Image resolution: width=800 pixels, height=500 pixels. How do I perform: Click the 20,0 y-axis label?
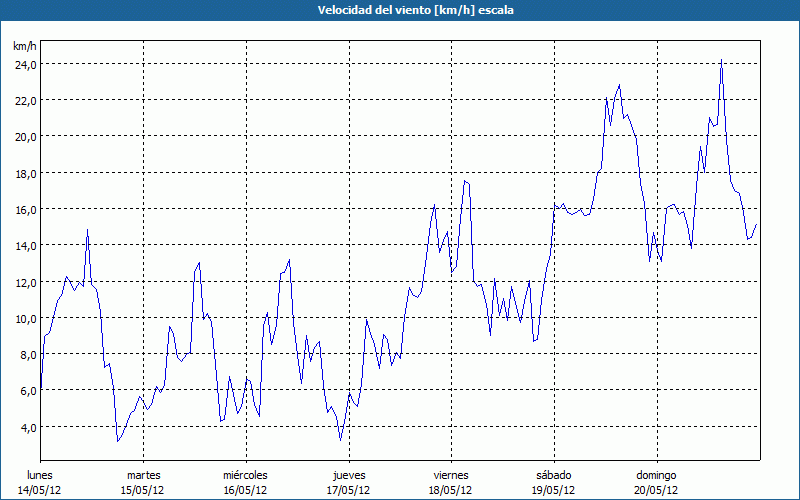25,137
